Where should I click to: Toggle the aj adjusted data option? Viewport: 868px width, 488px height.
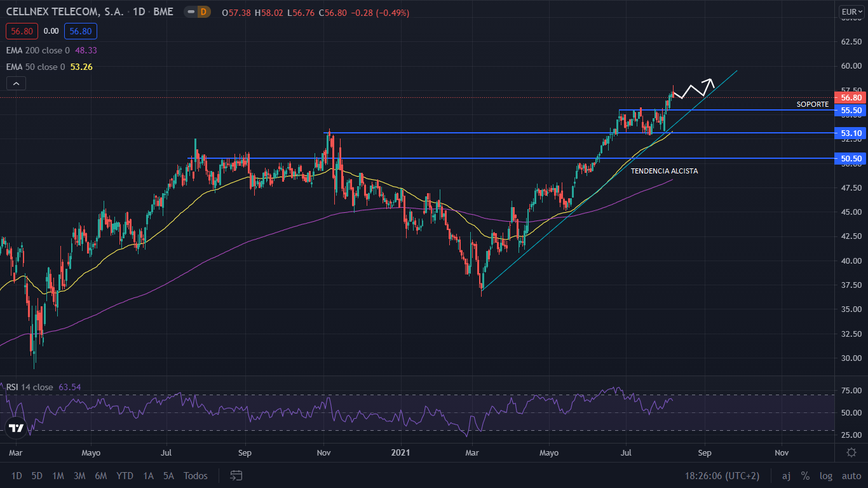[786, 475]
